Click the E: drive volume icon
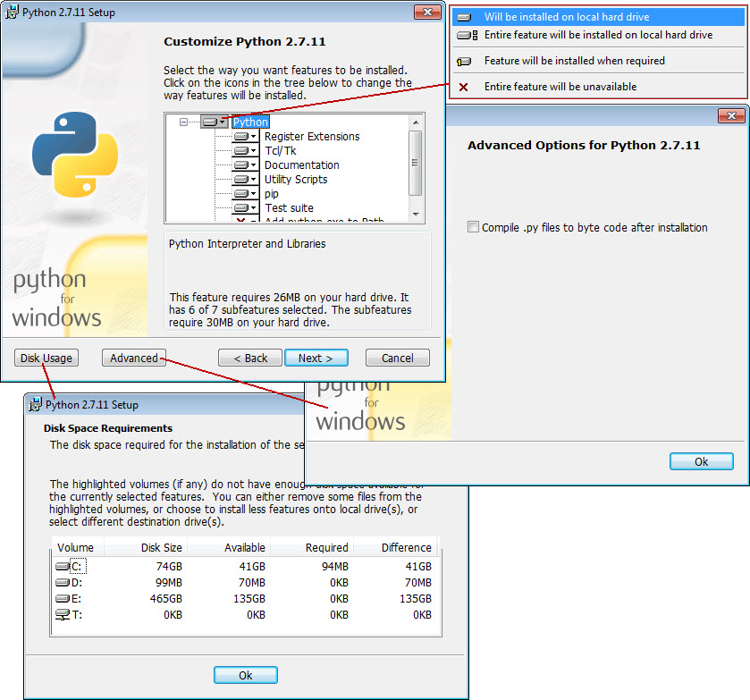This screenshot has width=750, height=700. coord(63,599)
